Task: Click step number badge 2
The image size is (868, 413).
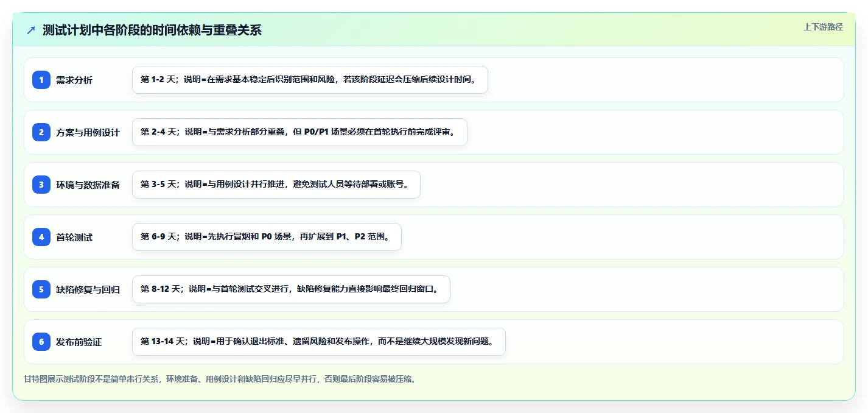Action: click(41, 132)
